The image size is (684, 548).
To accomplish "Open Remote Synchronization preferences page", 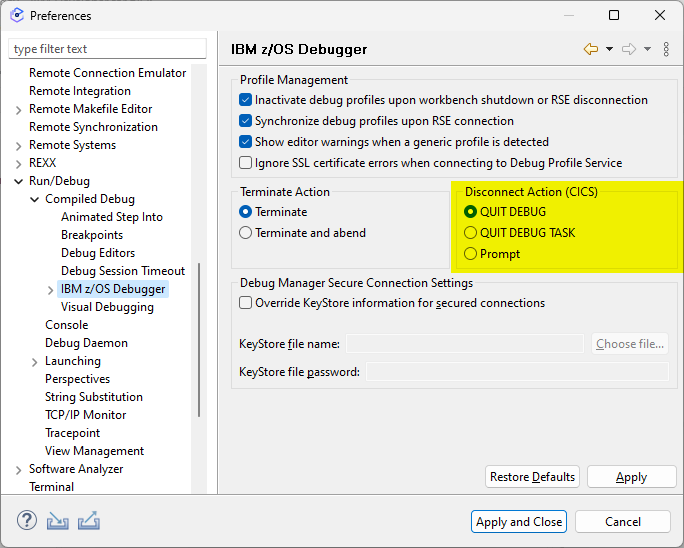I will pos(93,127).
